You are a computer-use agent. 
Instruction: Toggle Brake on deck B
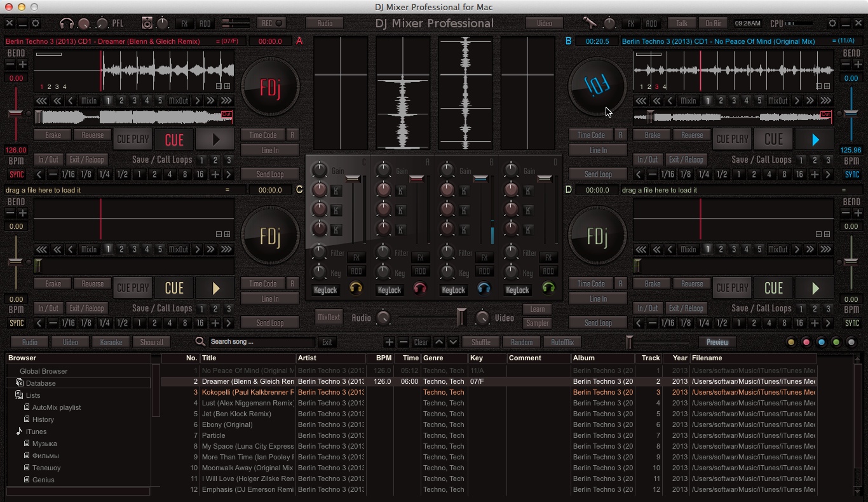tap(653, 135)
